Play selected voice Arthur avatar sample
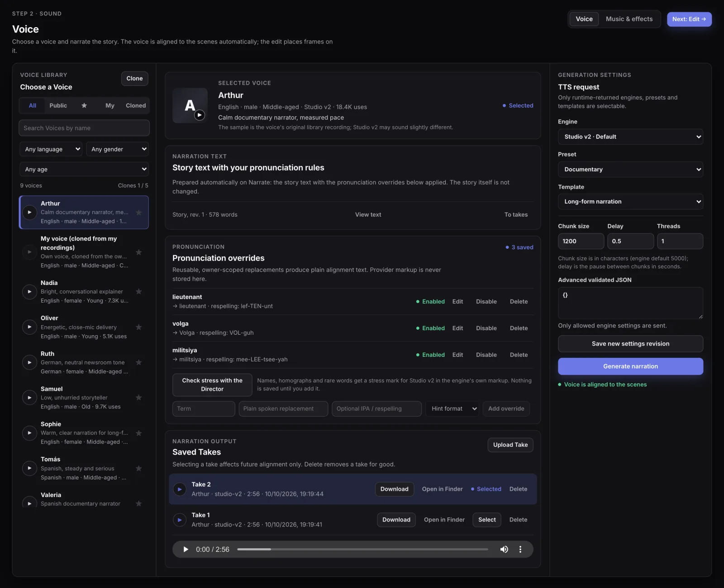This screenshot has height=588, width=724. [200, 115]
